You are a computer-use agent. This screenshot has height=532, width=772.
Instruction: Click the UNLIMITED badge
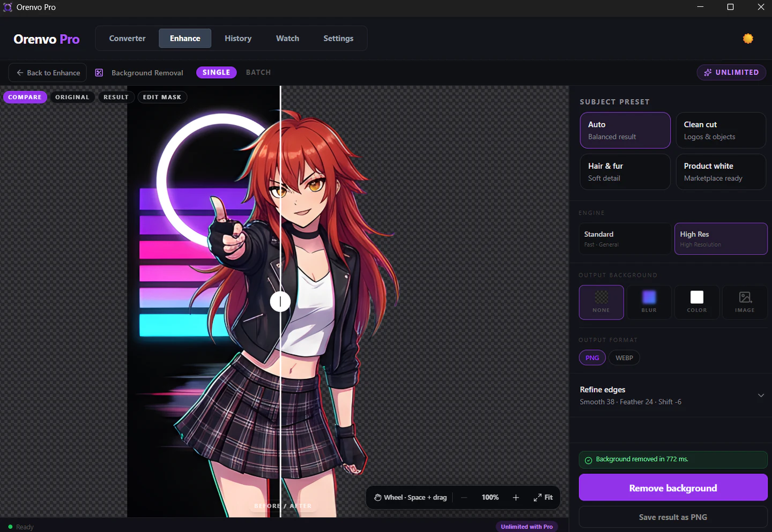(x=731, y=72)
